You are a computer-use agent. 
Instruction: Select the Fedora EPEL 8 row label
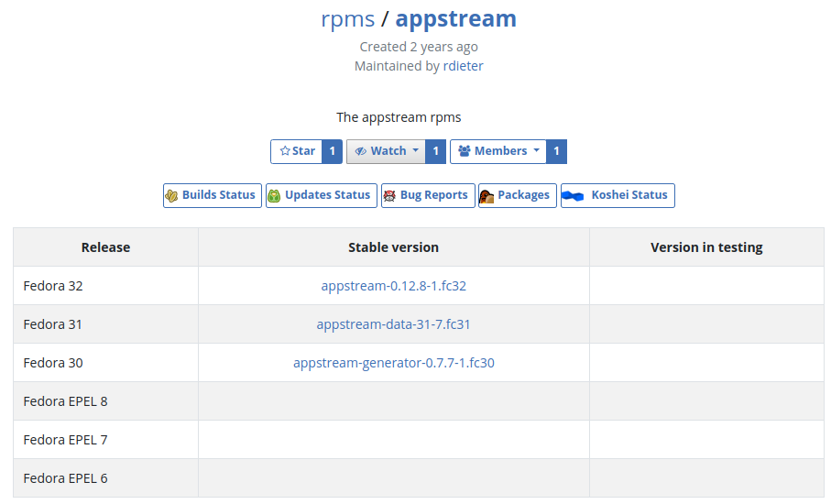[x=65, y=401]
